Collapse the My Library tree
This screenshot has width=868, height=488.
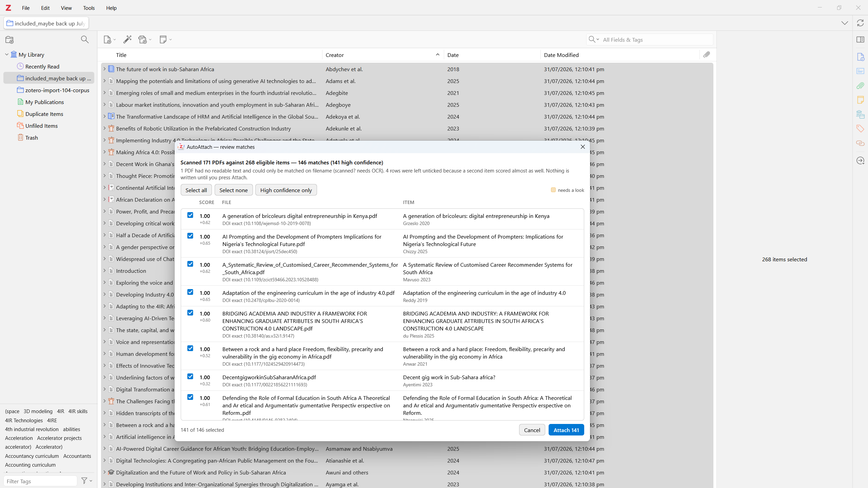[6, 55]
